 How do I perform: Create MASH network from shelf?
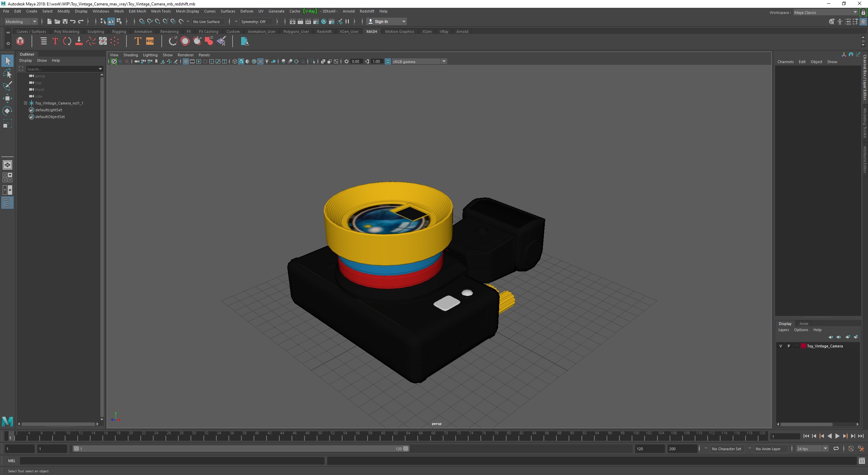[20, 41]
